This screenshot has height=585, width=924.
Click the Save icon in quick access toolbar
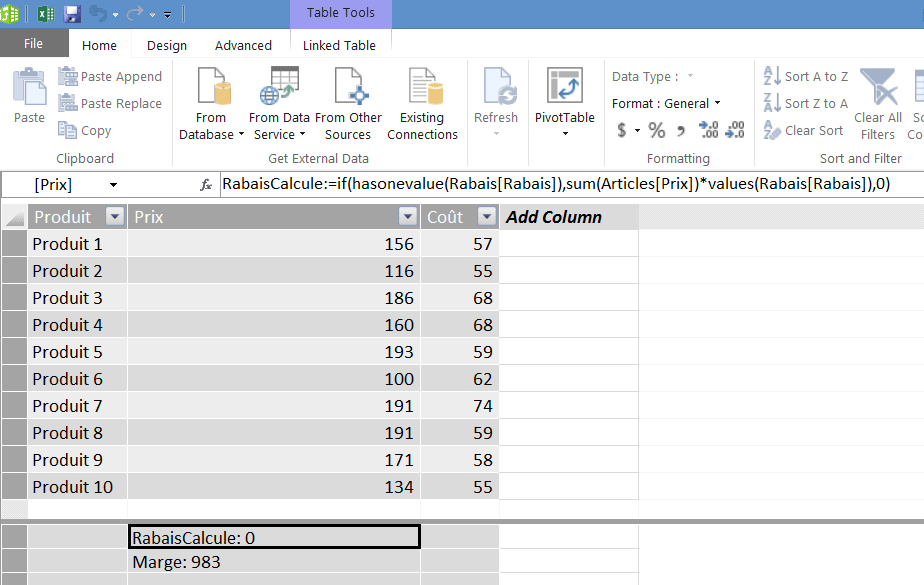coord(72,14)
